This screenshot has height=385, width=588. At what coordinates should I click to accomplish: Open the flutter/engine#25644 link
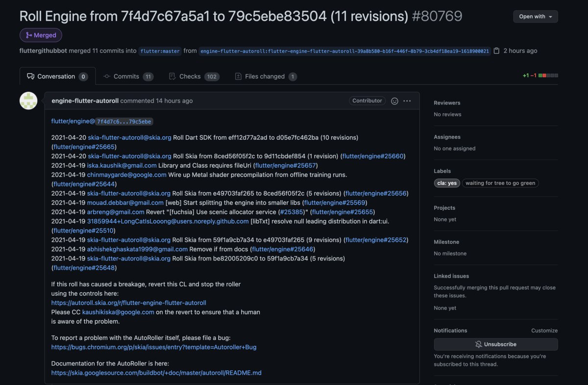pyautogui.click(x=84, y=184)
